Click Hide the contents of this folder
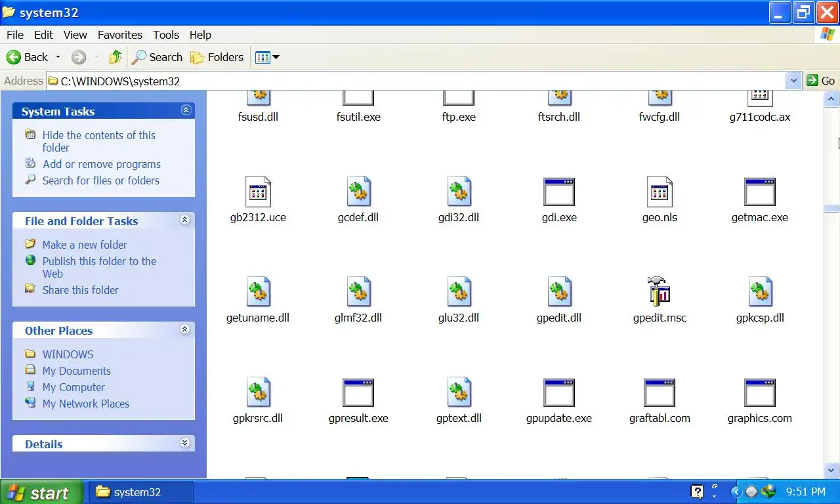The width and height of the screenshot is (840, 504). click(x=99, y=141)
